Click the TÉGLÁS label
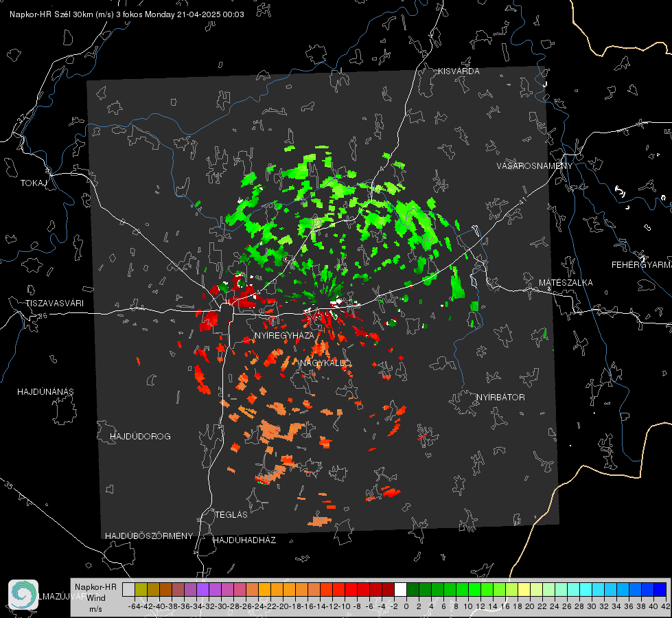The image size is (672, 618). [x=231, y=515]
